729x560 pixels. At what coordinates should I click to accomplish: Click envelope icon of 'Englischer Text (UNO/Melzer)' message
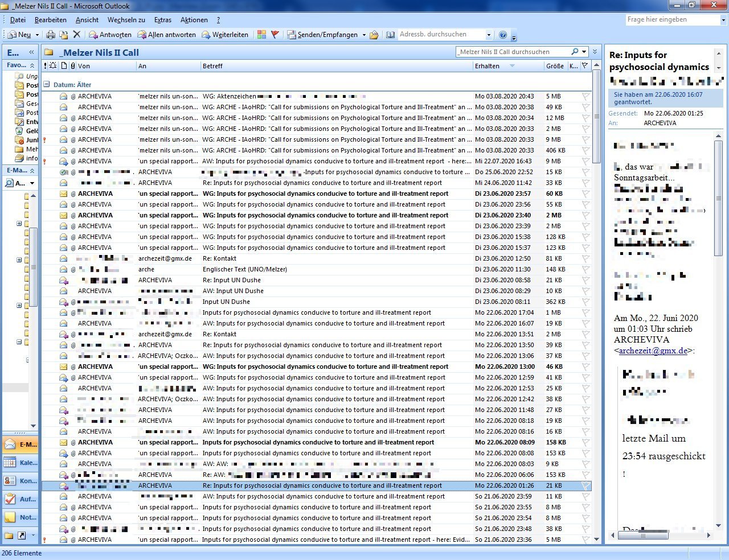(x=64, y=270)
